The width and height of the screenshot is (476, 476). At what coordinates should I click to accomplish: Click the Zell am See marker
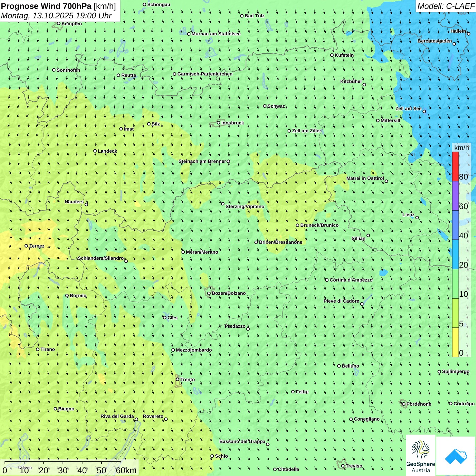(x=424, y=112)
